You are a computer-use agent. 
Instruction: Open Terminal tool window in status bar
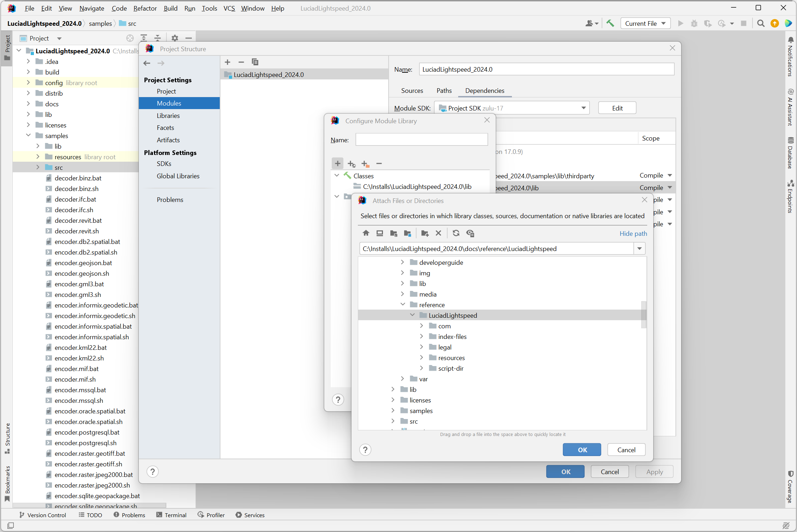(172, 515)
